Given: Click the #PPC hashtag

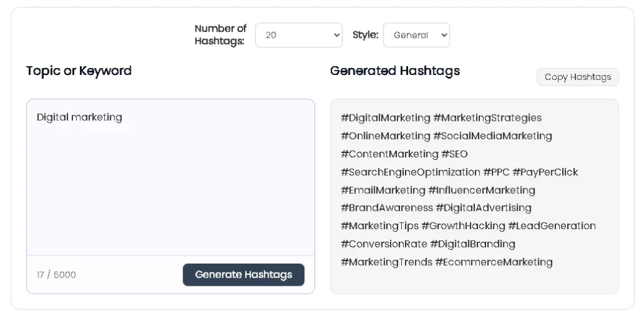Looking at the screenshot, I should (x=496, y=172).
